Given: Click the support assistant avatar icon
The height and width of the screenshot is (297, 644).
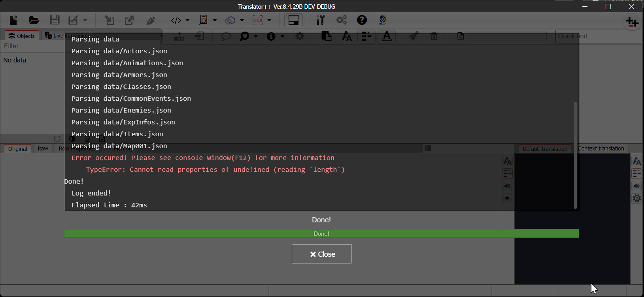Looking at the screenshot, I should click(382, 20).
